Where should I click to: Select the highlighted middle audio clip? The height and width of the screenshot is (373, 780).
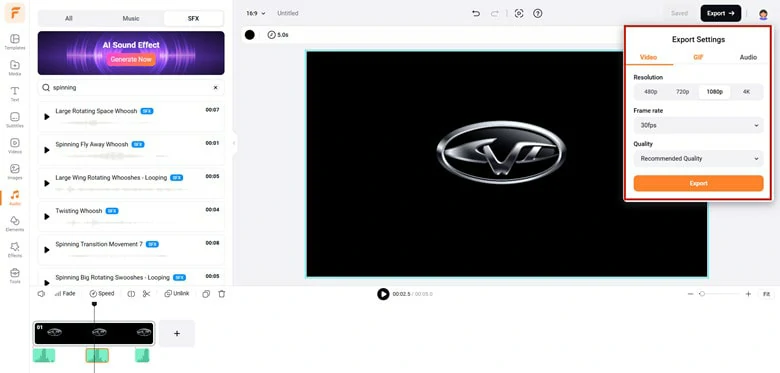point(97,355)
